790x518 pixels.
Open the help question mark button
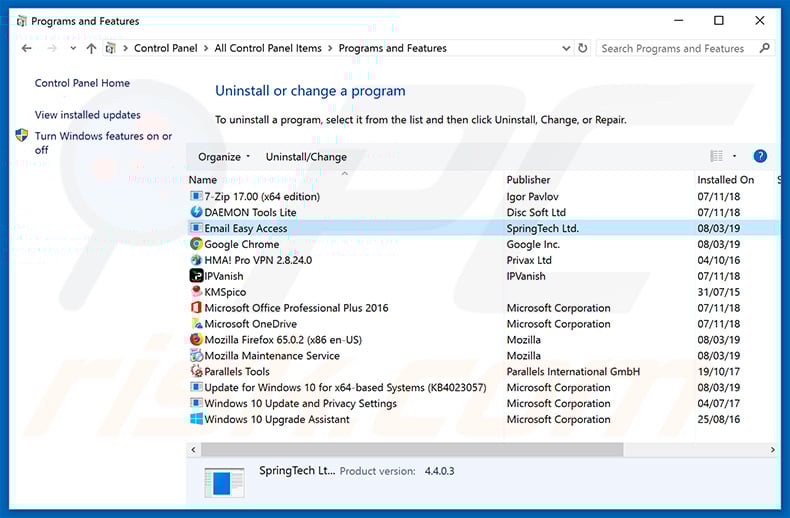pyautogui.click(x=760, y=156)
